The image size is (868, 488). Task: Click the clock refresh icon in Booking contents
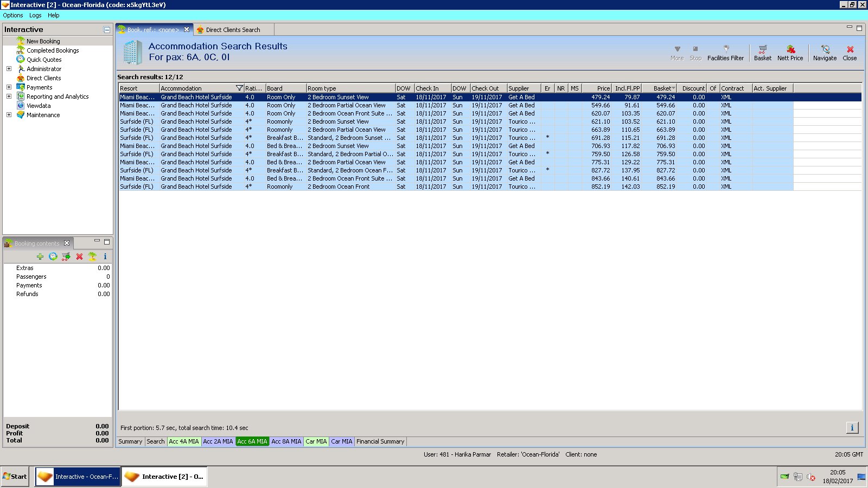(x=53, y=256)
